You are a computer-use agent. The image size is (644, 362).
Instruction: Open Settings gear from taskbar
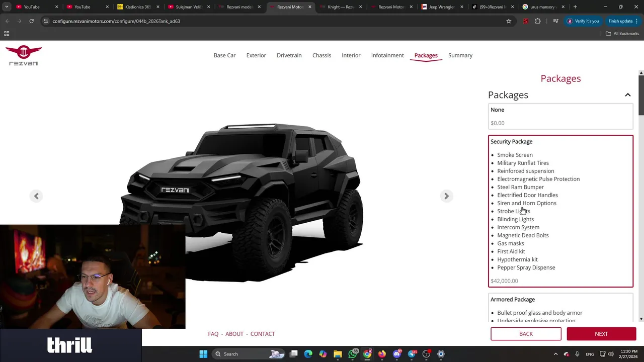click(441, 354)
